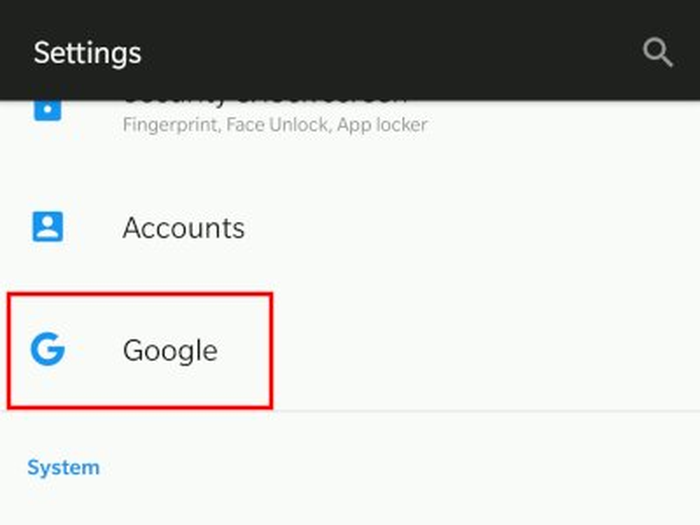
Task: Open search with the magnifier icon
Action: (x=657, y=52)
